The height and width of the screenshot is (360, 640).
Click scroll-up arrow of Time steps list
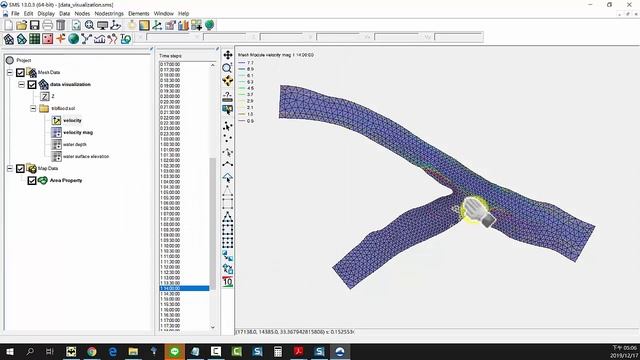point(213,65)
